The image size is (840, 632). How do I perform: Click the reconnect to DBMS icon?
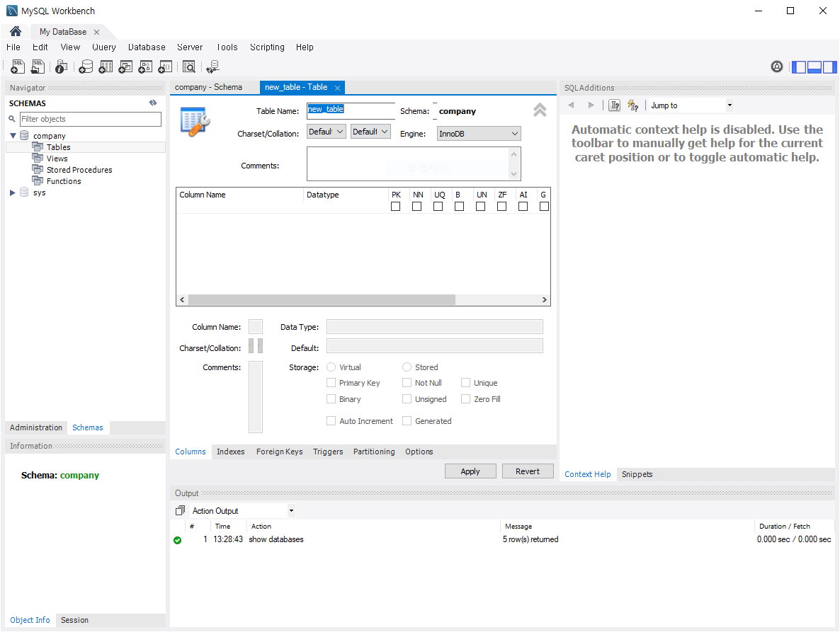point(212,67)
